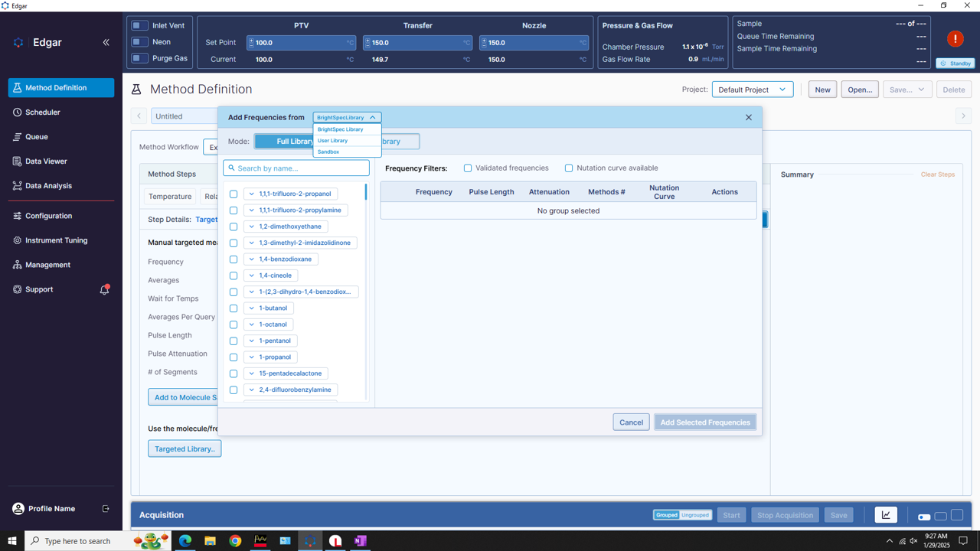Toggle the Inlet Vent switch

tap(139, 25)
